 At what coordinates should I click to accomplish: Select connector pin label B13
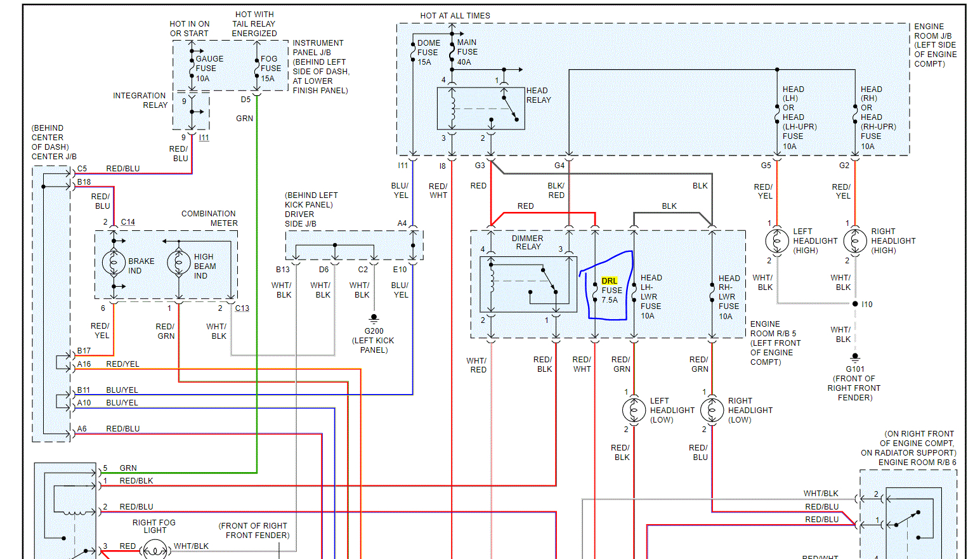click(x=282, y=270)
